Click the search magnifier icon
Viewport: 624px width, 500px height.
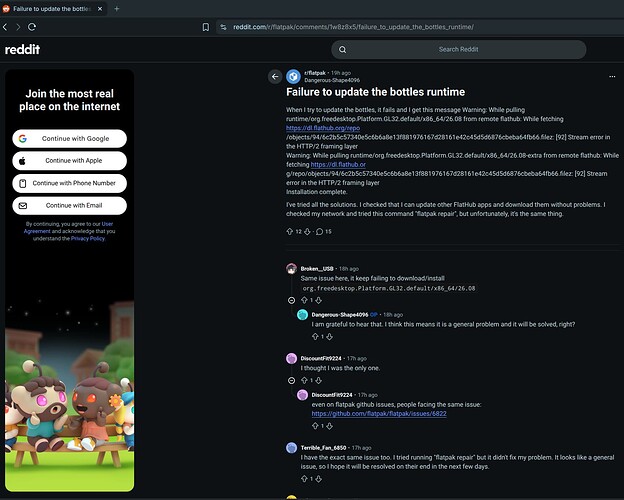342,49
